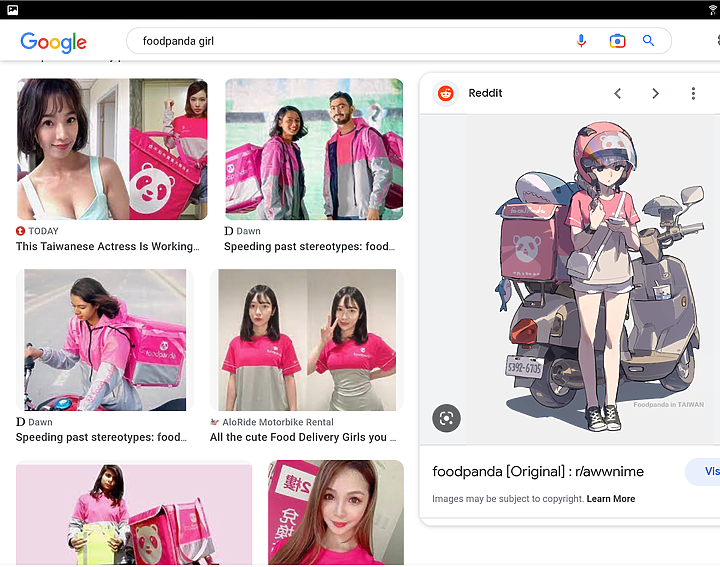Click the image icon in top status bar
720x567 pixels.
pyautogui.click(x=13, y=10)
